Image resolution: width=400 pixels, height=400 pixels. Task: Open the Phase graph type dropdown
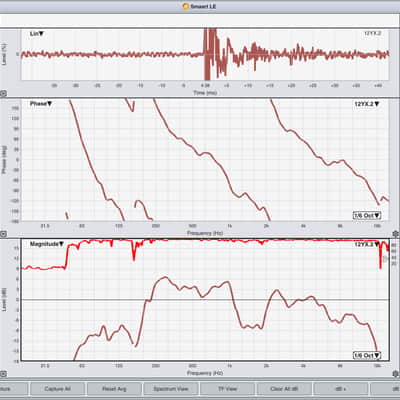tap(41, 104)
